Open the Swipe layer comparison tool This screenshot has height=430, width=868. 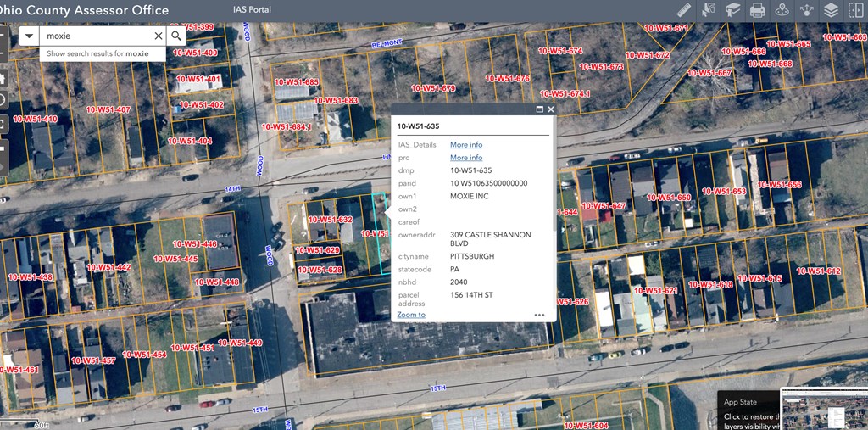pyautogui.click(x=855, y=10)
